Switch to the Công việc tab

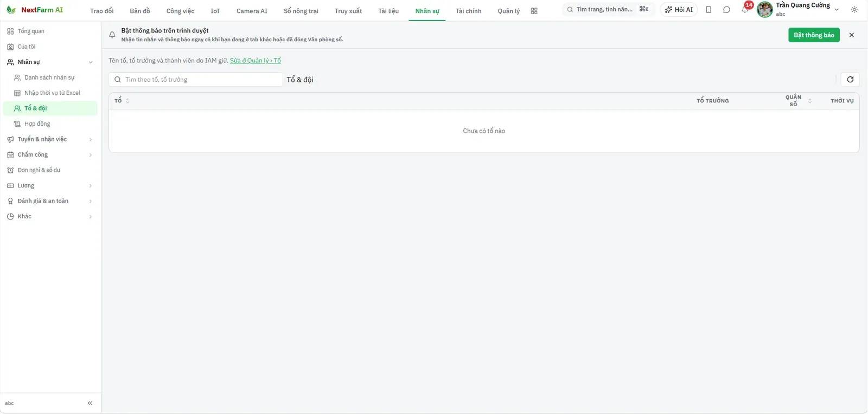tap(180, 11)
